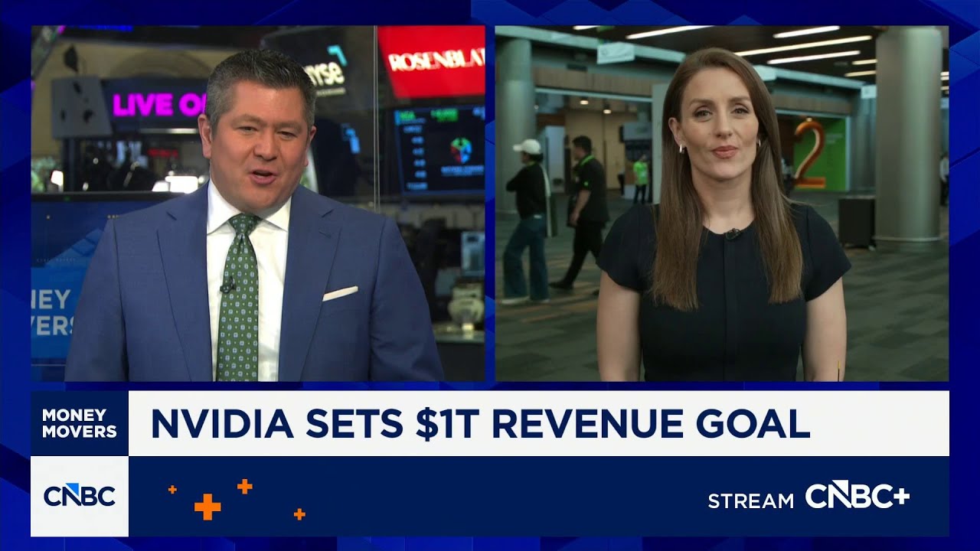Screen dimensions: 980x551
Task: Click the stock ticker monitor behind the anchor
Action: pos(439,151)
